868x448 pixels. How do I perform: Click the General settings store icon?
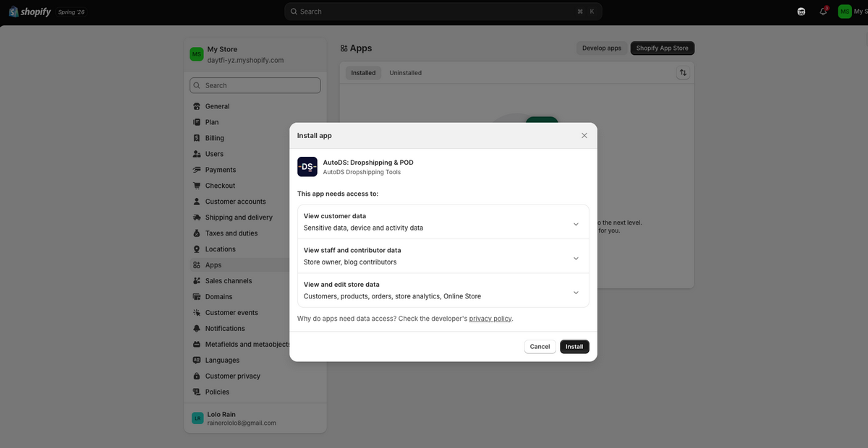197,106
